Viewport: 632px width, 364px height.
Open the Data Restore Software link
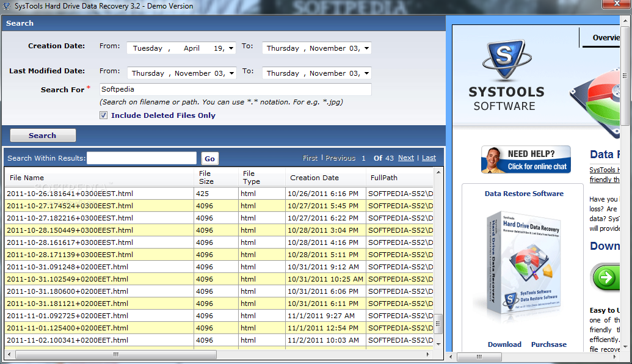click(x=524, y=194)
